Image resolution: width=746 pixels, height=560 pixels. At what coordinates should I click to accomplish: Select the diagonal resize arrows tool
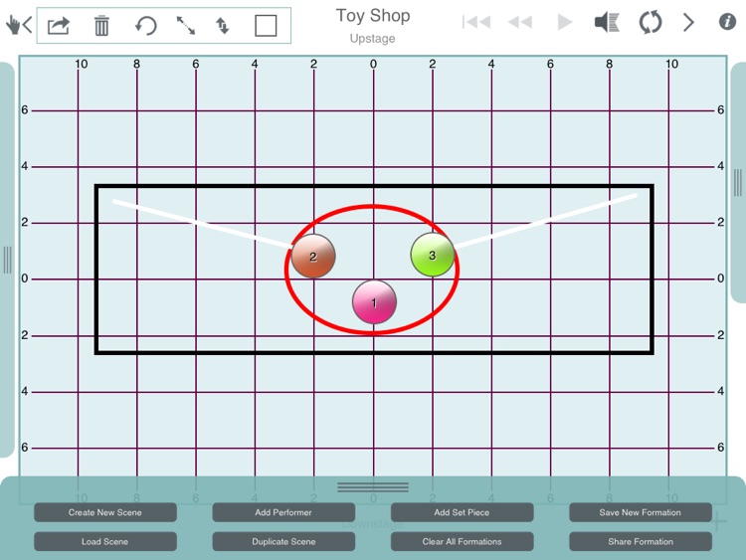tap(186, 26)
